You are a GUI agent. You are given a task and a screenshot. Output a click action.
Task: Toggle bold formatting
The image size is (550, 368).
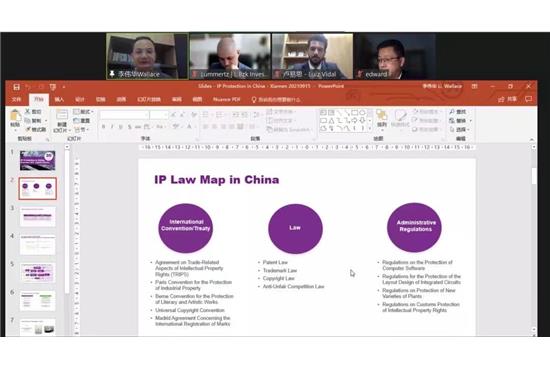(x=103, y=127)
